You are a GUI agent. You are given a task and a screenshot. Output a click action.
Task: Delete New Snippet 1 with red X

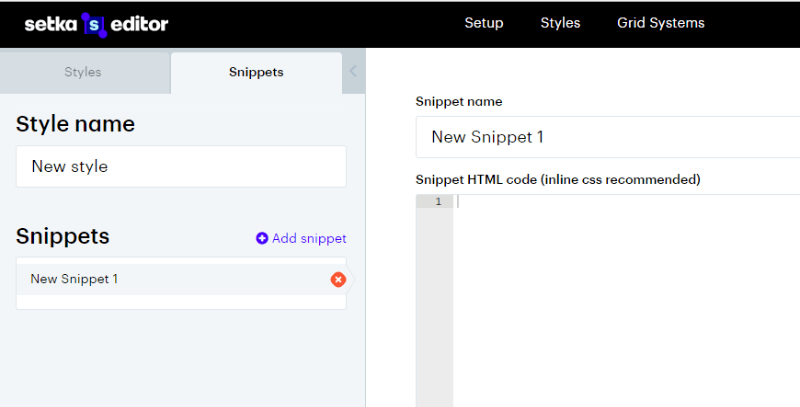coord(338,279)
